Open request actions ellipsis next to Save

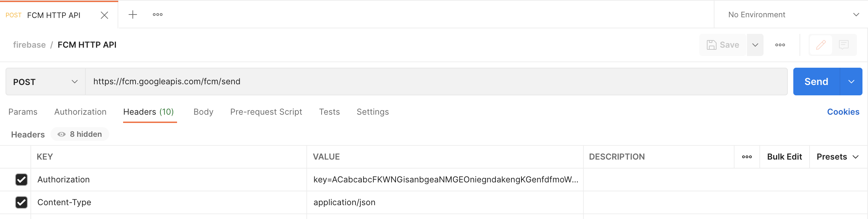780,45
